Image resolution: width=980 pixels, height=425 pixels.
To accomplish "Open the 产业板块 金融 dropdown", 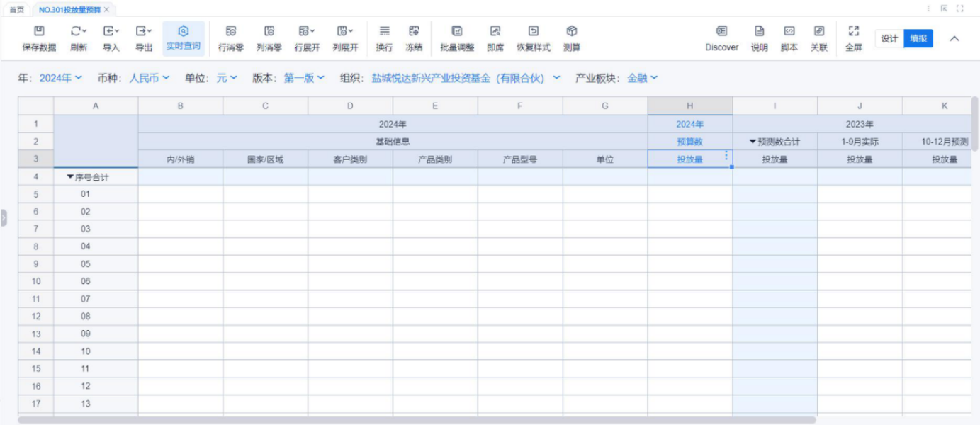I will (642, 78).
